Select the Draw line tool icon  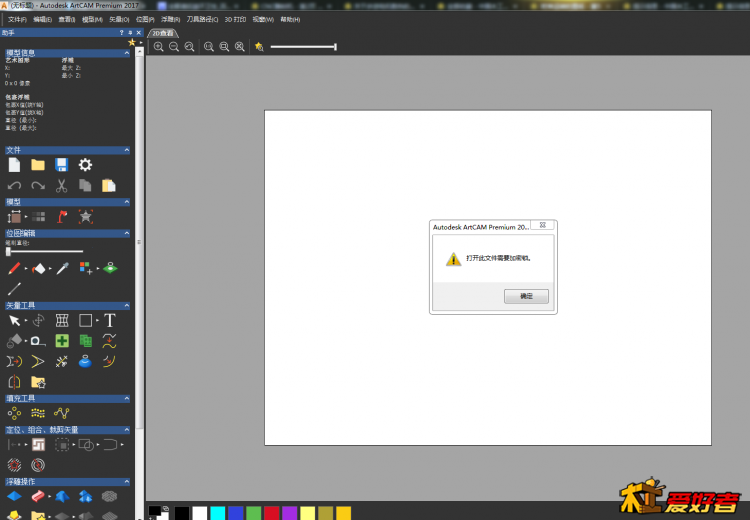(x=14, y=288)
